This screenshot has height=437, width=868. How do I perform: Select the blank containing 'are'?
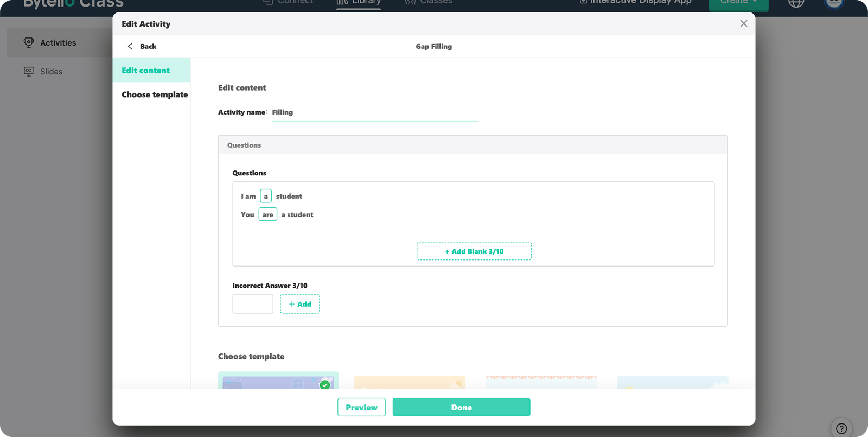267,214
